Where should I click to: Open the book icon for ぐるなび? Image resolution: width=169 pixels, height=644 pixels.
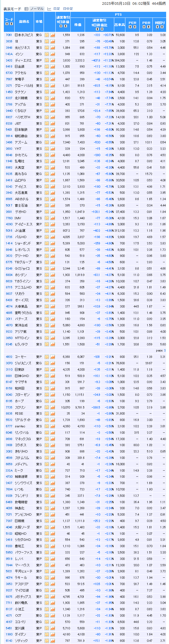[x=46, y=111]
